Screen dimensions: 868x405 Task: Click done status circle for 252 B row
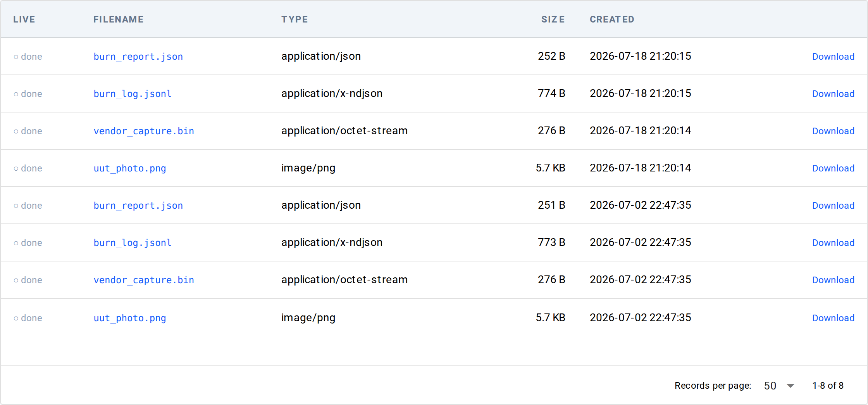[16, 57]
